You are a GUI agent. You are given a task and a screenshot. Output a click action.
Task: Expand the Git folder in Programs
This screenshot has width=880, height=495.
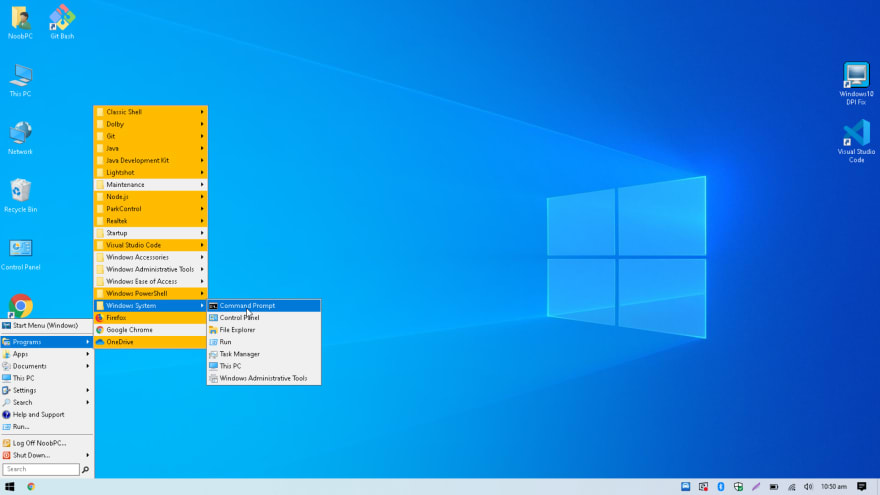(x=150, y=136)
